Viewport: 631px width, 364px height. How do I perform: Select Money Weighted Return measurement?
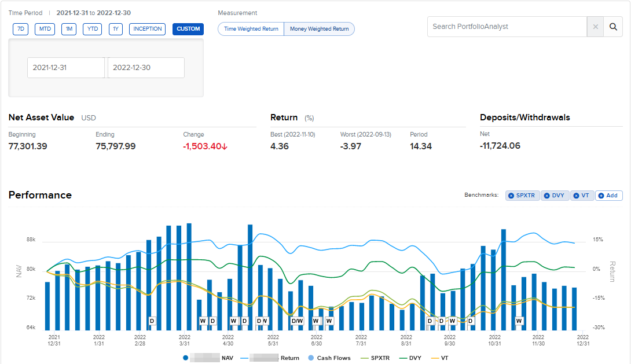tap(319, 29)
